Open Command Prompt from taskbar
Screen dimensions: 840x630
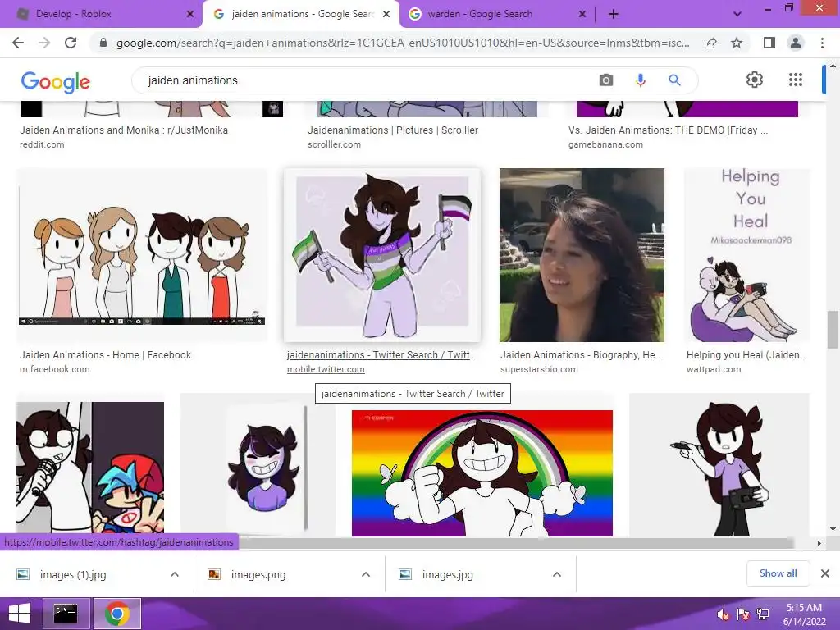[66, 614]
